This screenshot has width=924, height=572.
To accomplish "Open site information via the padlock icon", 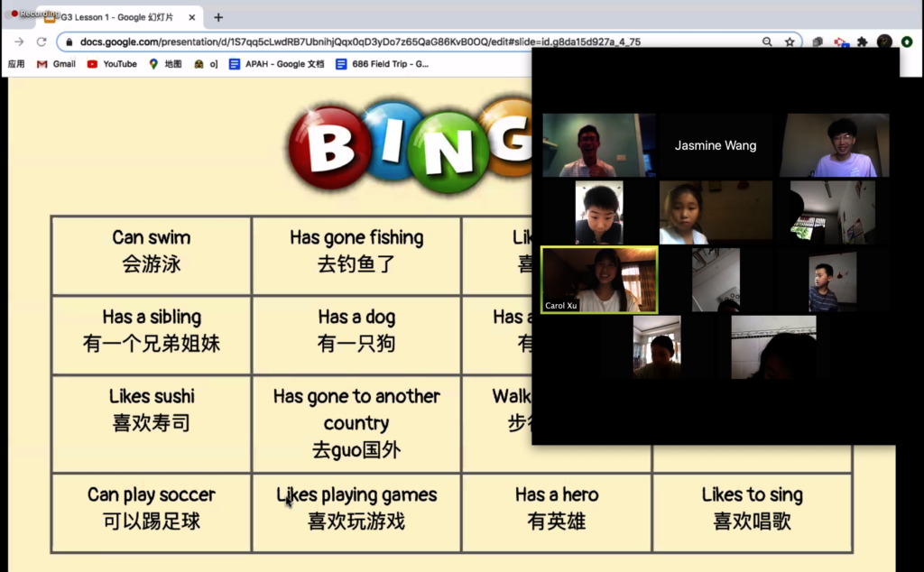I will [x=68, y=42].
